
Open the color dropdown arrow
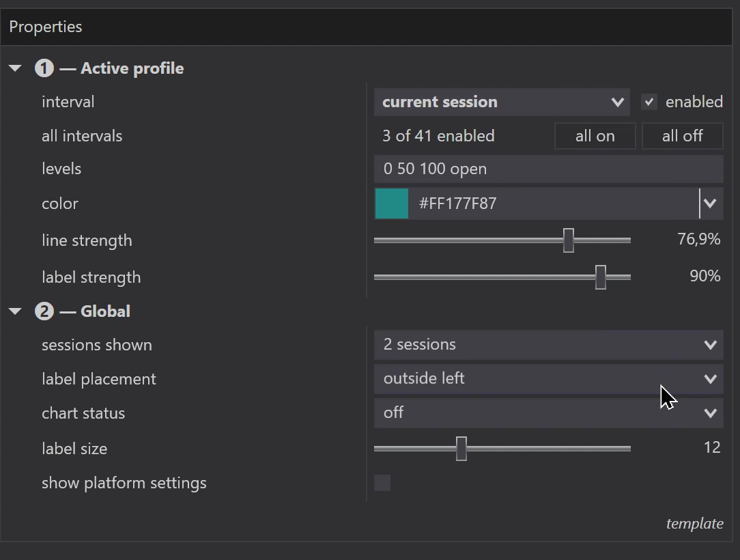pos(710,204)
